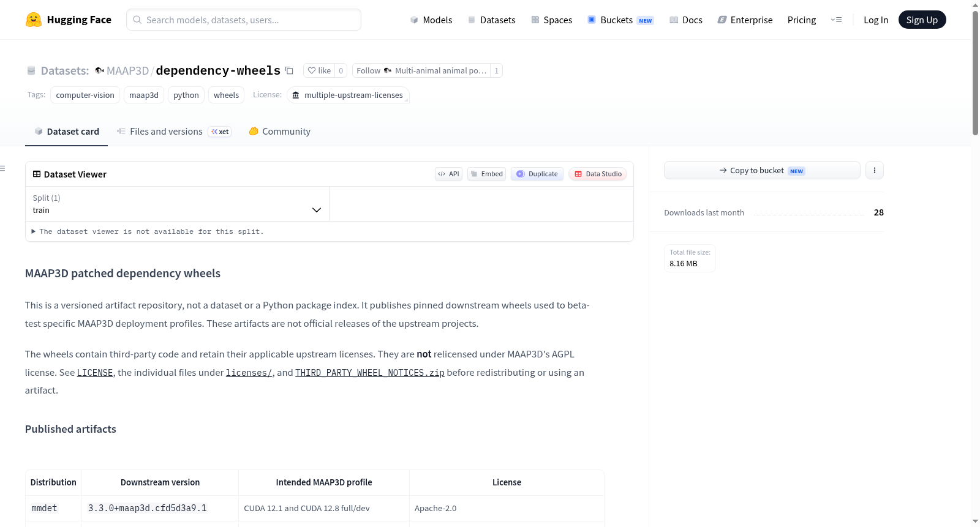980x527 pixels.
Task: Switch to the Community tab
Action: click(279, 132)
